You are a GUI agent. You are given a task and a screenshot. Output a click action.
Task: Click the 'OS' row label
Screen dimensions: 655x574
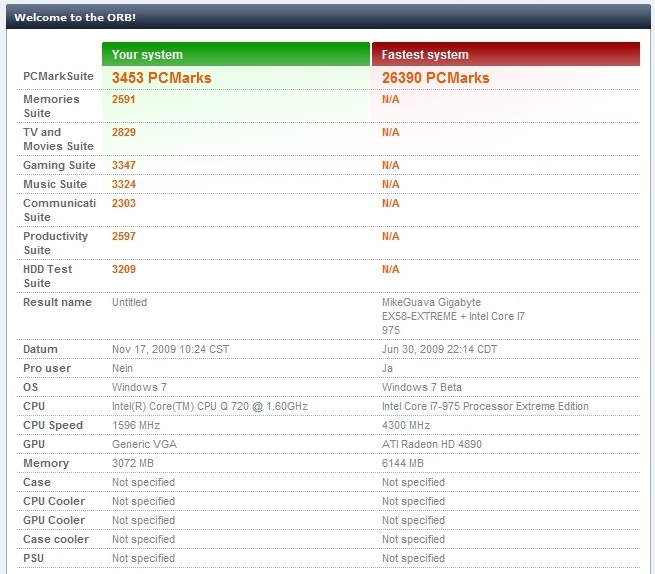[30, 387]
